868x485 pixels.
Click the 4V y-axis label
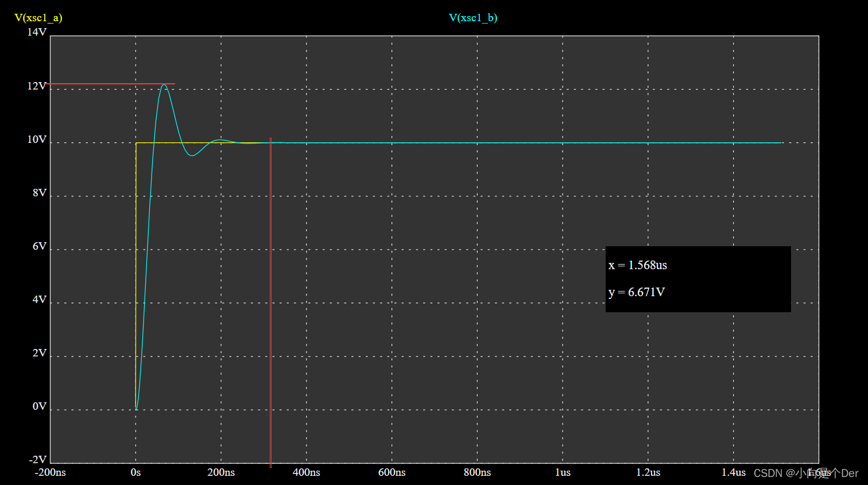[x=40, y=300]
